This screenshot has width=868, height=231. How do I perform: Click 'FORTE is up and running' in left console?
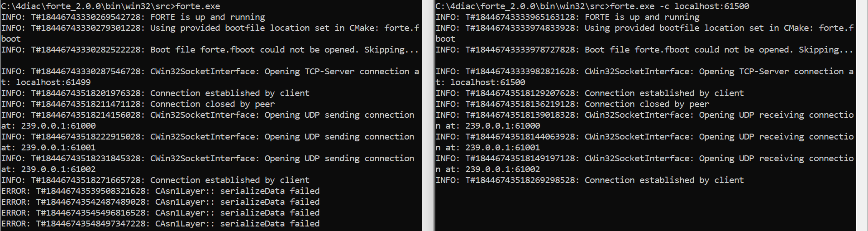pyautogui.click(x=208, y=17)
